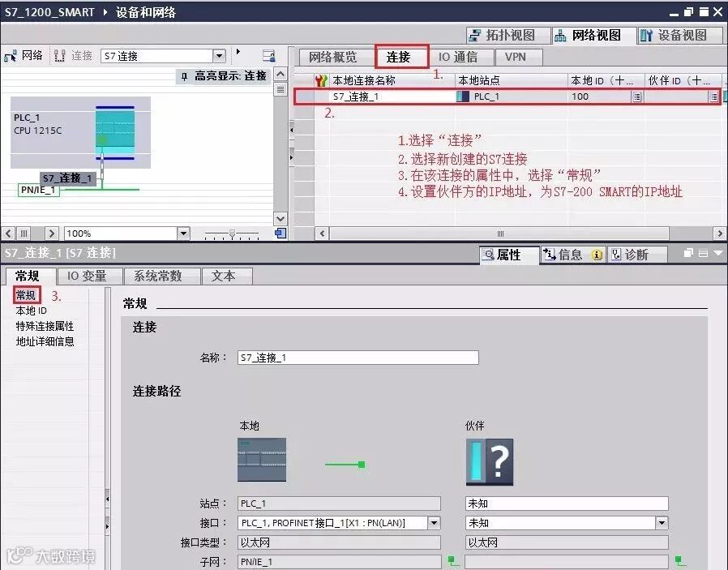
Task: Click the inspector window float icon
Action: coord(688,253)
